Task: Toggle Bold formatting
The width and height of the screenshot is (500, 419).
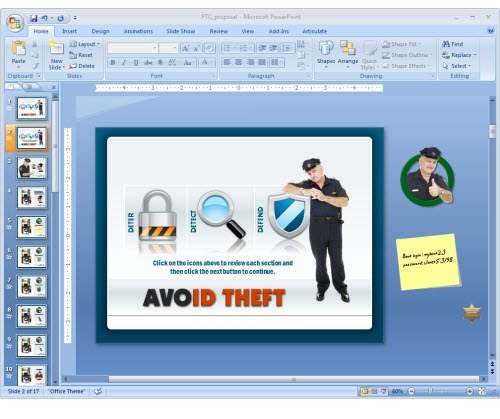Action: pos(113,62)
